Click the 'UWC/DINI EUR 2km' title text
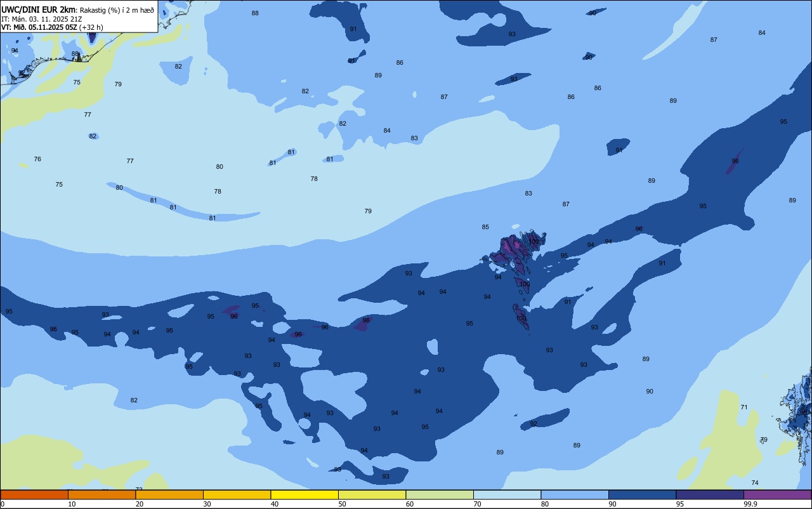This screenshot has height=509, width=812. [x=39, y=10]
